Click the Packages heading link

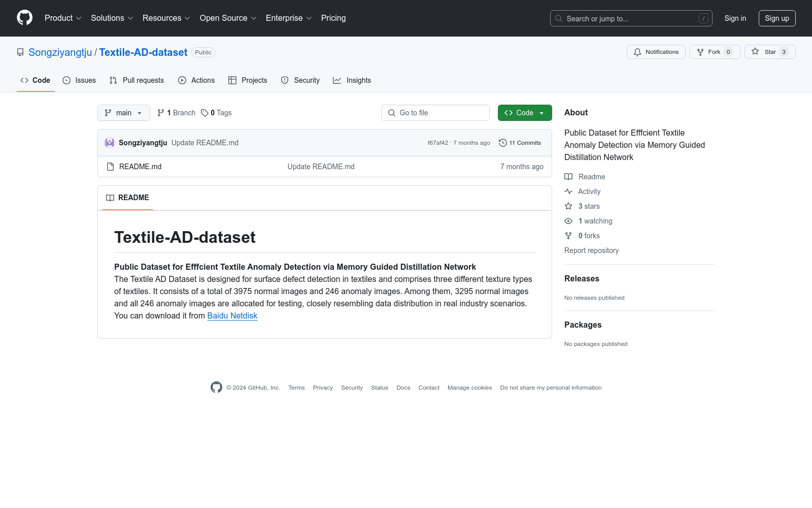click(x=583, y=325)
